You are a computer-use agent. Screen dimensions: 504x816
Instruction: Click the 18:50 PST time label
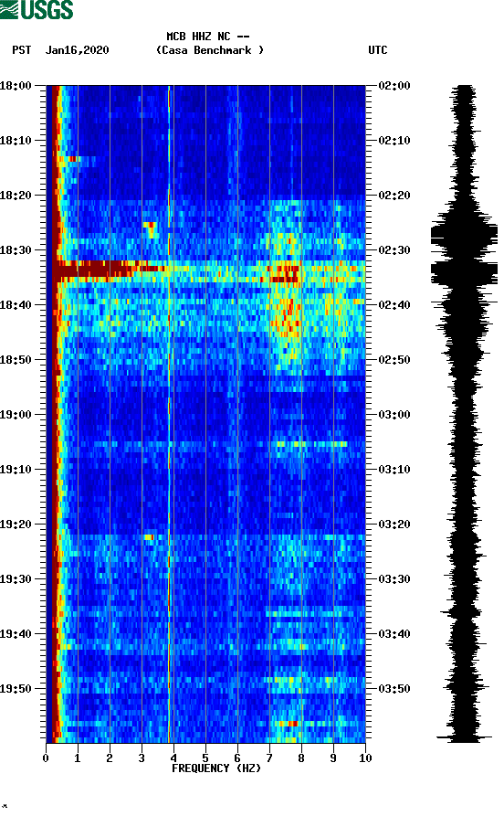16,360
